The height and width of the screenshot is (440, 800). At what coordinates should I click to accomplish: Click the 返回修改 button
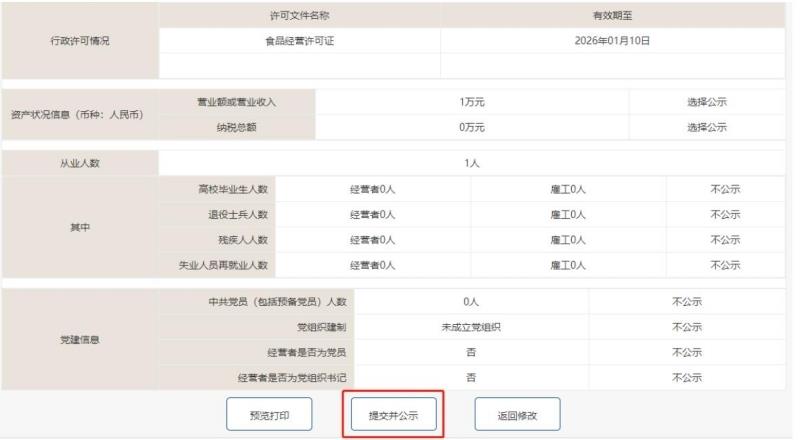click(x=517, y=414)
